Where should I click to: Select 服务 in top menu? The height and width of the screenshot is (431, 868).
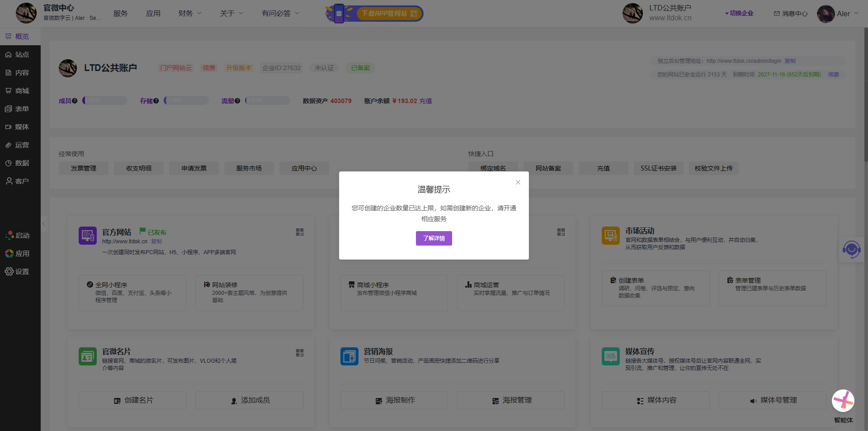(x=120, y=14)
